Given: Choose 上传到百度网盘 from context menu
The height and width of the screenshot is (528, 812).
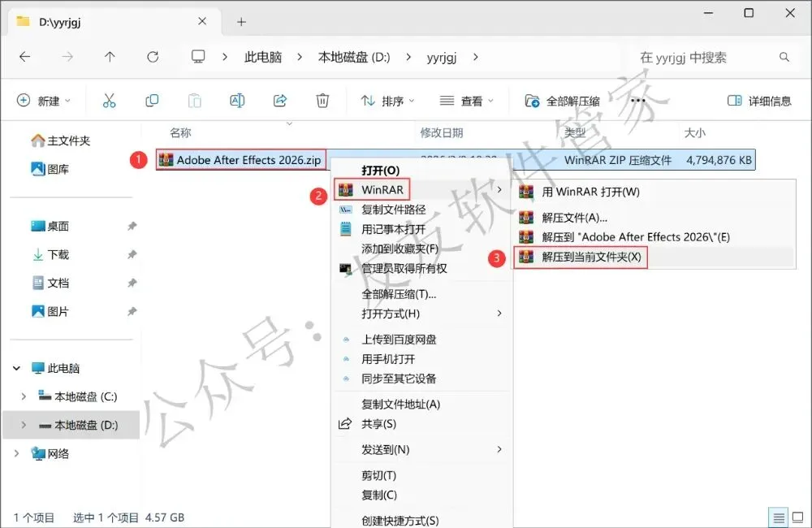Looking at the screenshot, I should [x=399, y=340].
